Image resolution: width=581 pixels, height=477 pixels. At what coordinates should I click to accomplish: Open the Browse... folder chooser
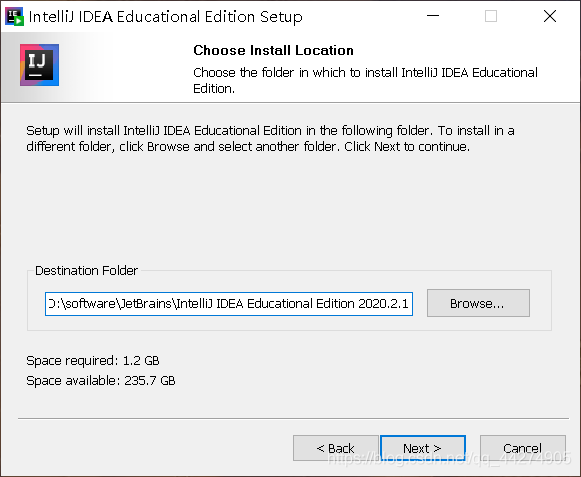click(x=478, y=303)
